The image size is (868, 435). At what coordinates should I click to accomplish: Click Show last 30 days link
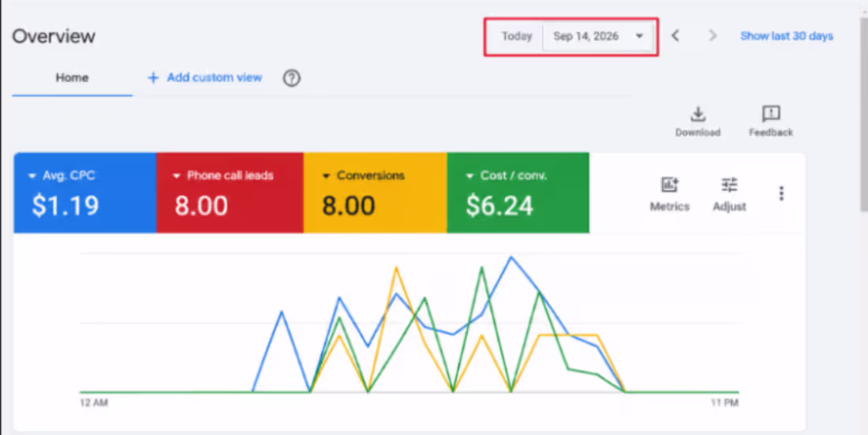[787, 36]
